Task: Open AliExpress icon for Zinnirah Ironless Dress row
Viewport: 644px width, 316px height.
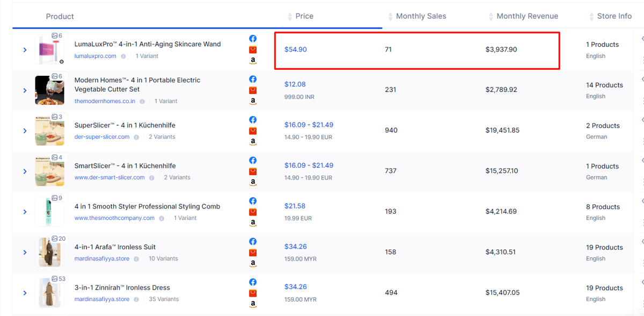Action: point(253,293)
